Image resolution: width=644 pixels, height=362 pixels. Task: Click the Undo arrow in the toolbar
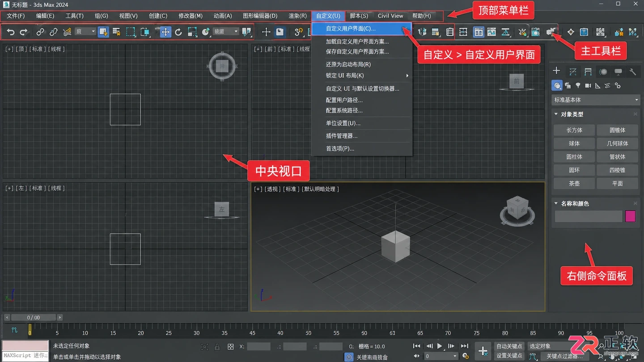[x=11, y=32]
